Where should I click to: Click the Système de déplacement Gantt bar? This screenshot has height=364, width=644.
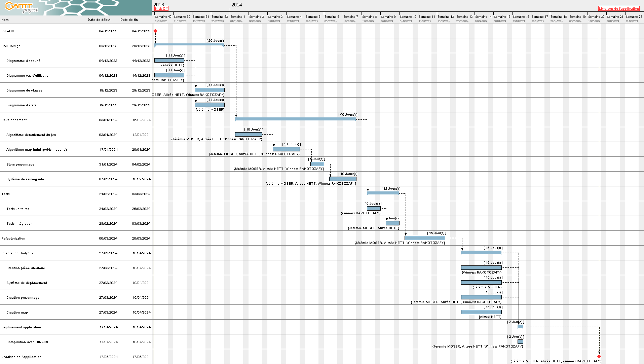coord(481,283)
